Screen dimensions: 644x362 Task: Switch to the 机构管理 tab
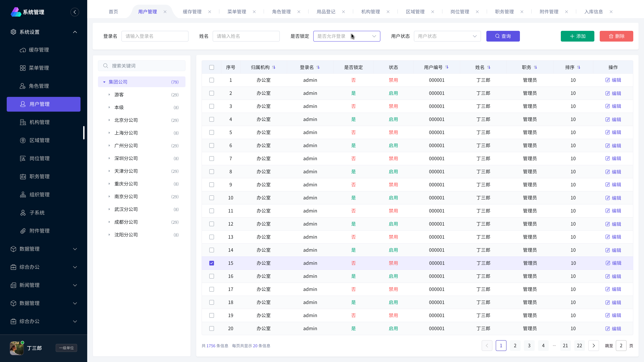370,12
